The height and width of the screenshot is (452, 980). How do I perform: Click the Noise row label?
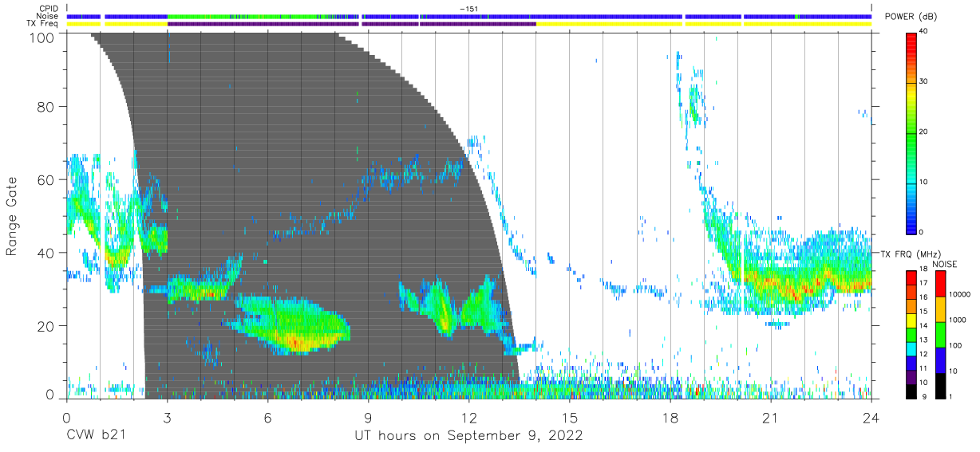[x=49, y=16]
